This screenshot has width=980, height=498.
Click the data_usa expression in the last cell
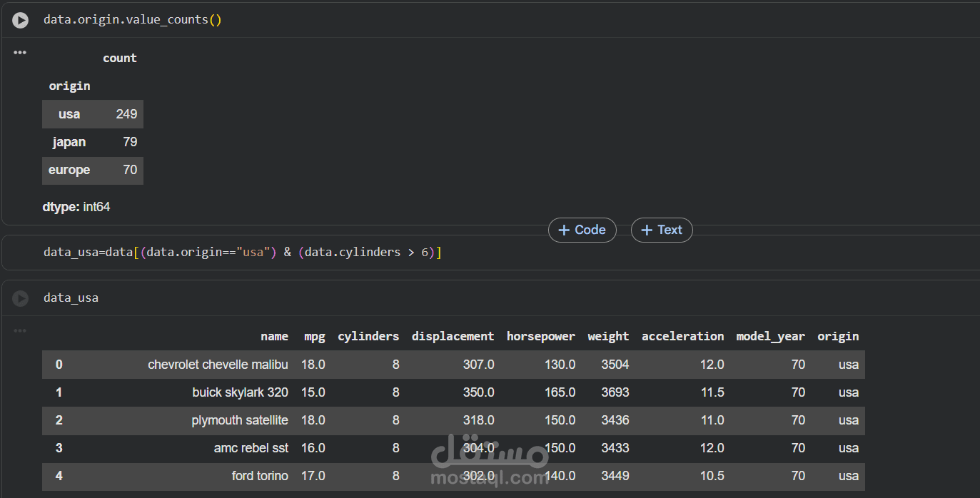pyautogui.click(x=71, y=298)
